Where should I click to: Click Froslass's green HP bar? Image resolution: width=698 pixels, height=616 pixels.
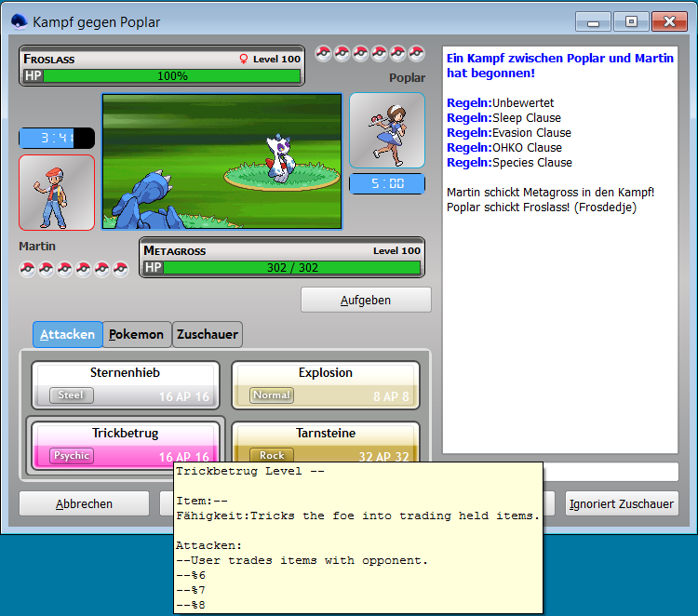171,76
